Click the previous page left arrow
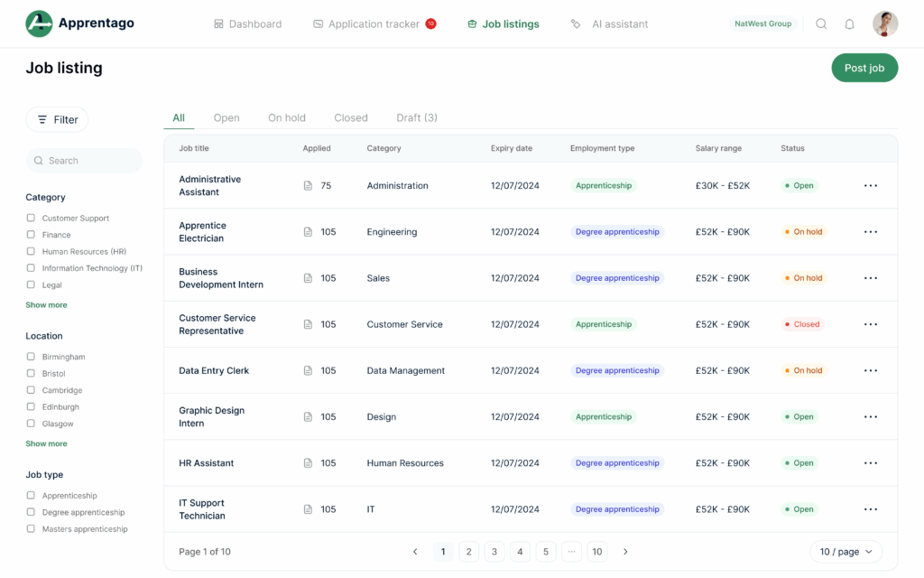 pyautogui.click(x=415, y=552)
